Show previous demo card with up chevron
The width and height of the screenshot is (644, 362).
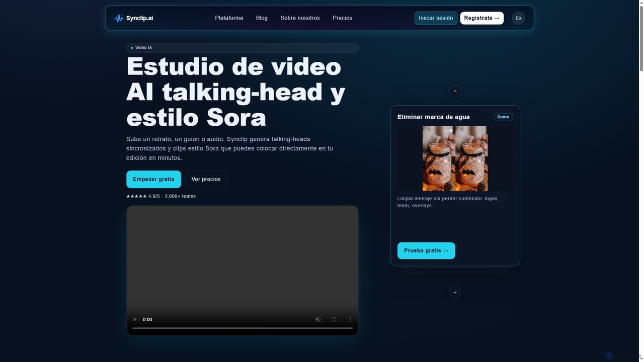(x=455, y=91)
